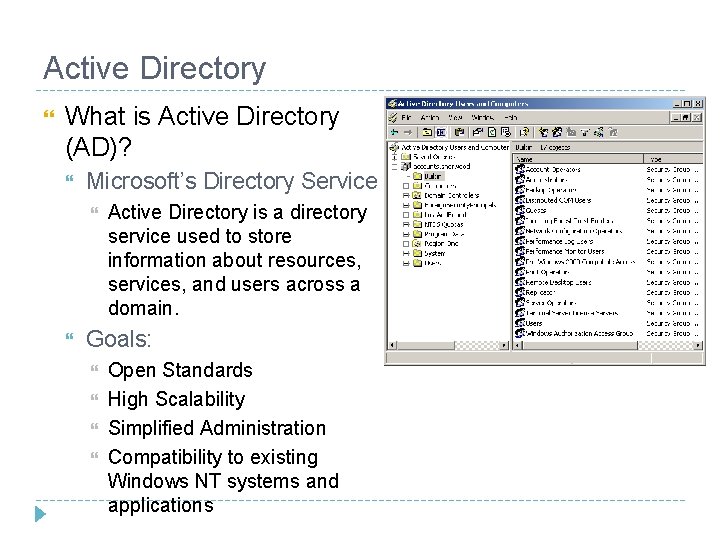720x540 pixels.
Task: Click the clipboard icon in the toolbar
Action: click(x=459, y=132)
